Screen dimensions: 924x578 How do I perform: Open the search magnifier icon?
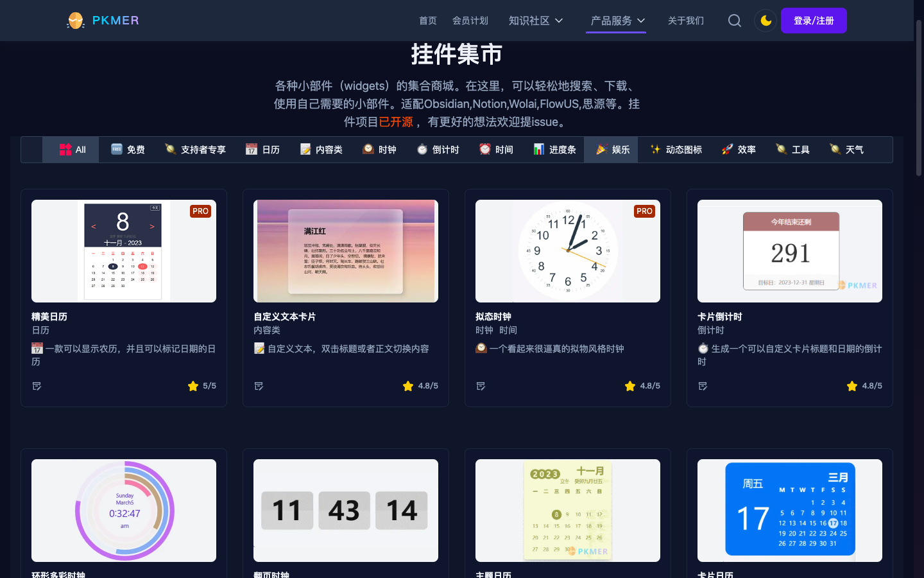735,21
